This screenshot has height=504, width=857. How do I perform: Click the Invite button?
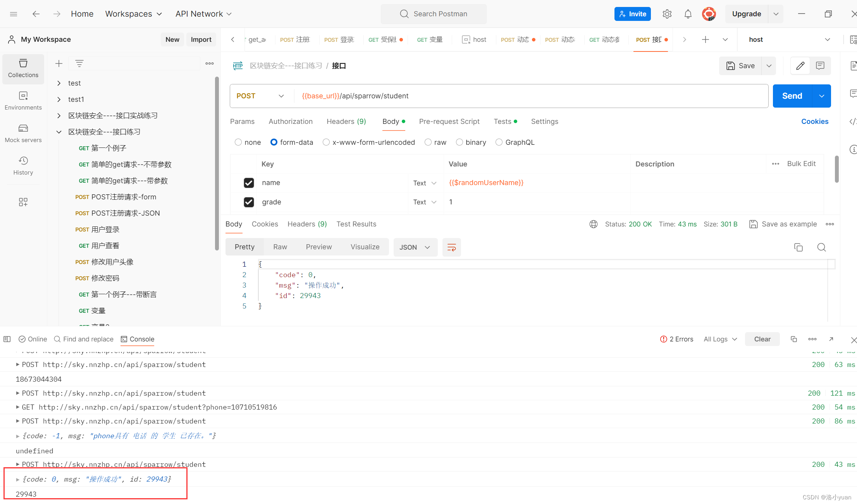(632, 14)
